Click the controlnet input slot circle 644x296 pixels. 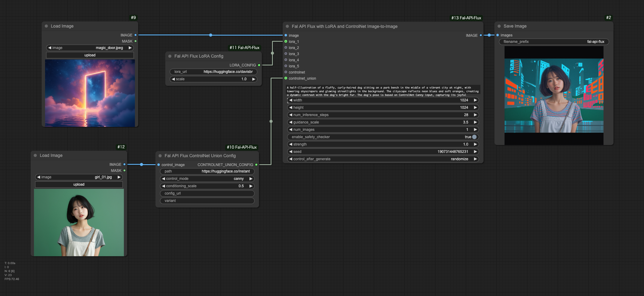(x=286, y=72)
